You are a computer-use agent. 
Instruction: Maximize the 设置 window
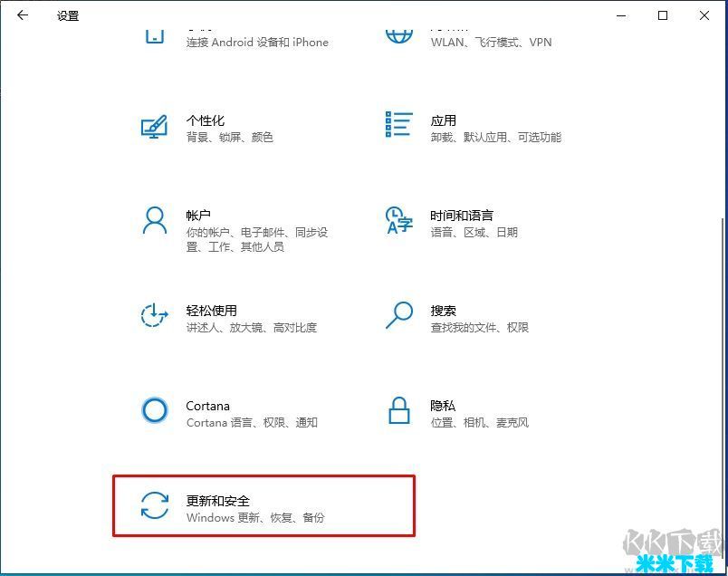pos(663,15)
